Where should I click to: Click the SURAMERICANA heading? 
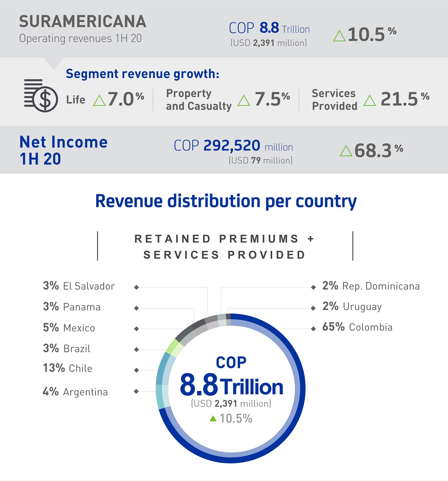click(83, 22)
